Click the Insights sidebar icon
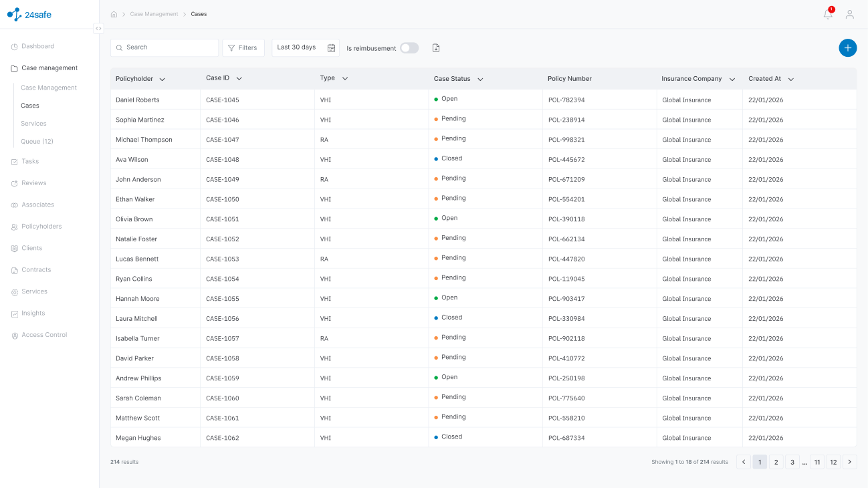The image size is (868, 488). click(15, 314)
